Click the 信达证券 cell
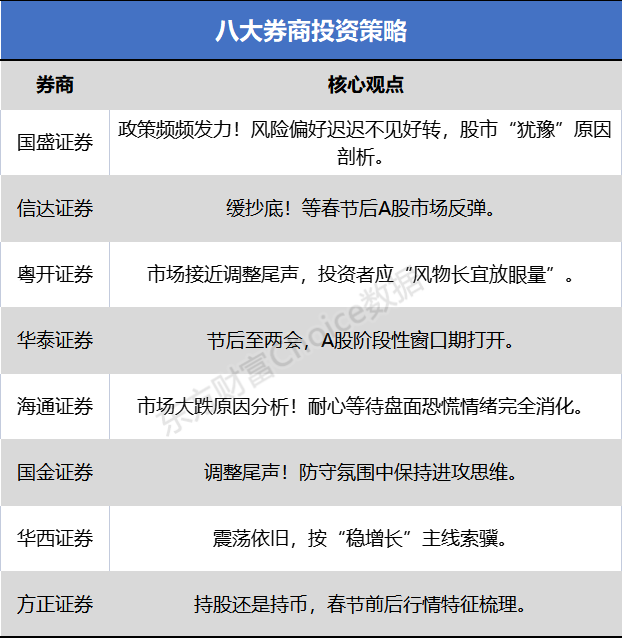622x638 pixels. pyautogui.click(x=55, y=208)
